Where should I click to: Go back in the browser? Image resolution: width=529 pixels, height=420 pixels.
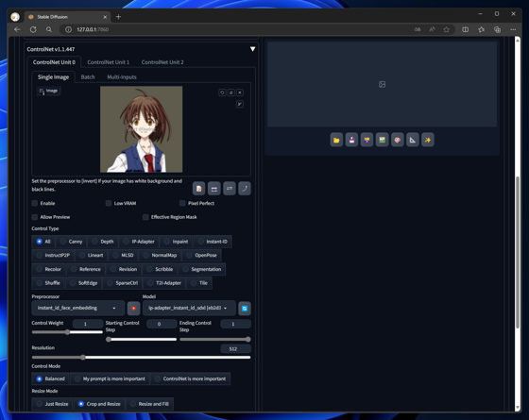click(x=17, y=29)
